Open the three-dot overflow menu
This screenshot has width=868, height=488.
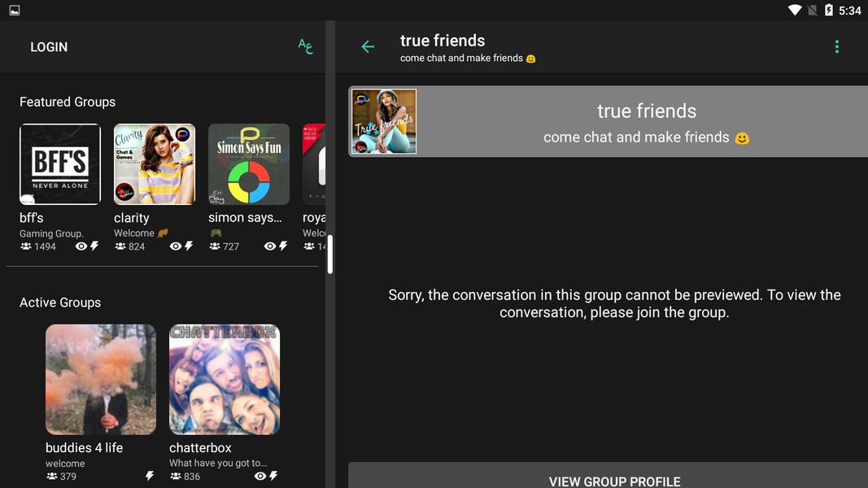pyautogui.click(x=836, y=47)
